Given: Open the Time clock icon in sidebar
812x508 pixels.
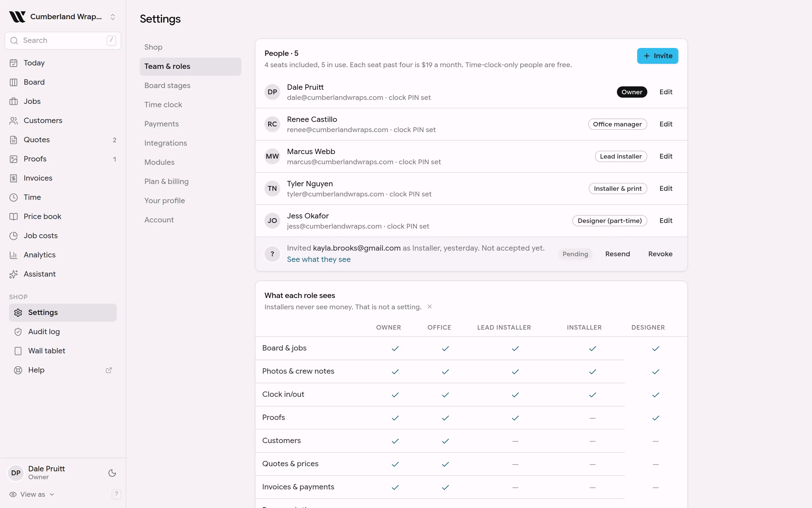Looking at the screenshot, I should pyautogui.click(x=14, y=197).
